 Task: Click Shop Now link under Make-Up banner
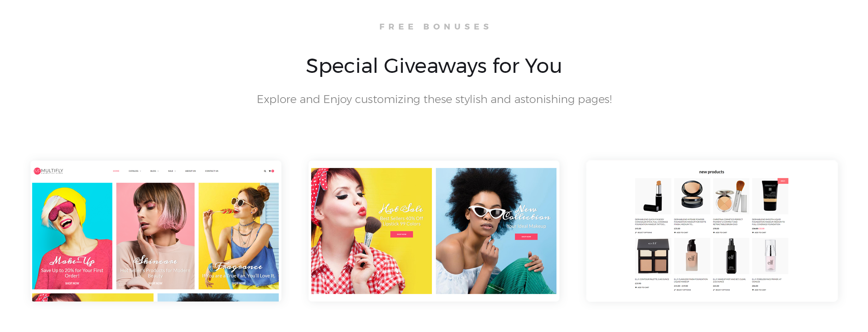pos(72,284)
